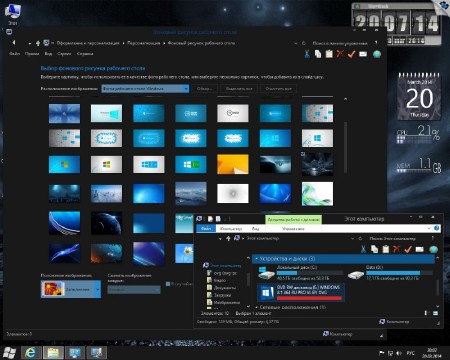Open File Explorer from the taskbar
This screenshot has width=450, height=360.
pos(53,352)
